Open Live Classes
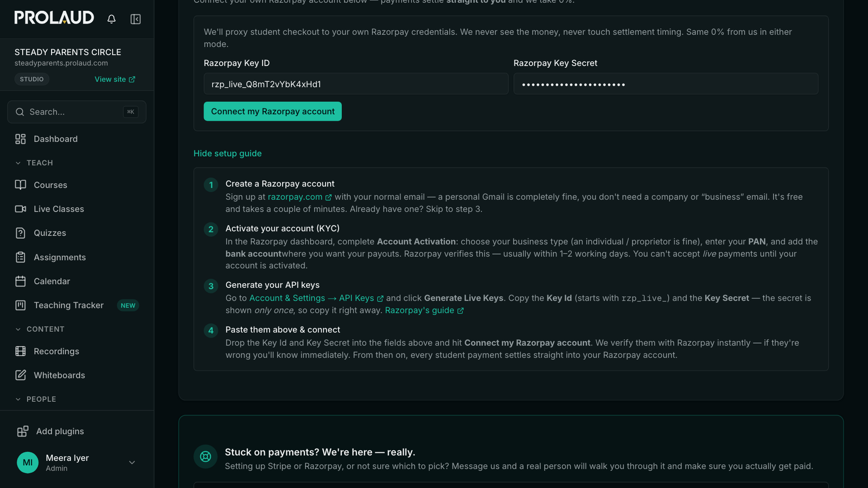This screenshot has height=488, width=868. point(77,209)
